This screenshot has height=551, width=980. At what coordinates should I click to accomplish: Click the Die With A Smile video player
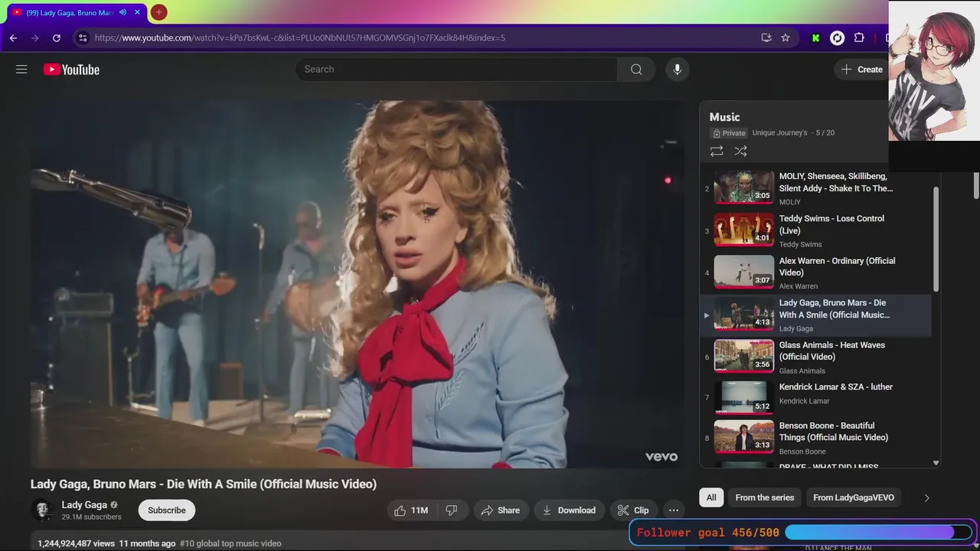click(x=357, y=284)
